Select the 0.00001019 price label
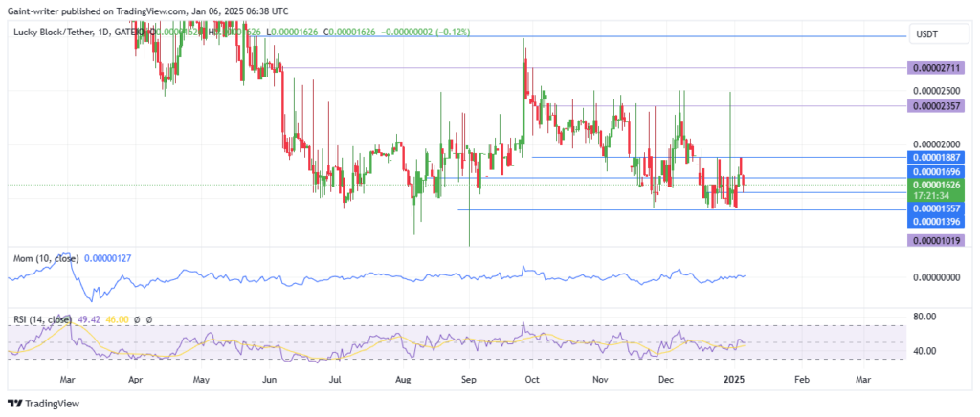Image resolution: width=980 pixels, height=417 pixels. (935, 240)
